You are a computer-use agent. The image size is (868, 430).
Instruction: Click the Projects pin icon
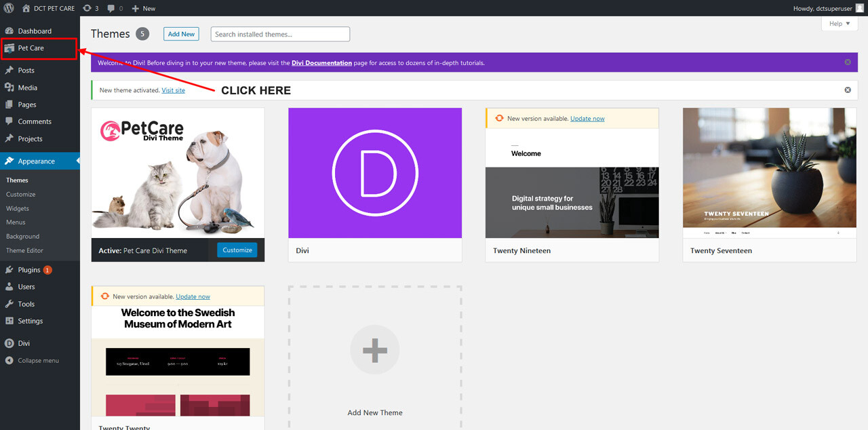coord(9,138)
